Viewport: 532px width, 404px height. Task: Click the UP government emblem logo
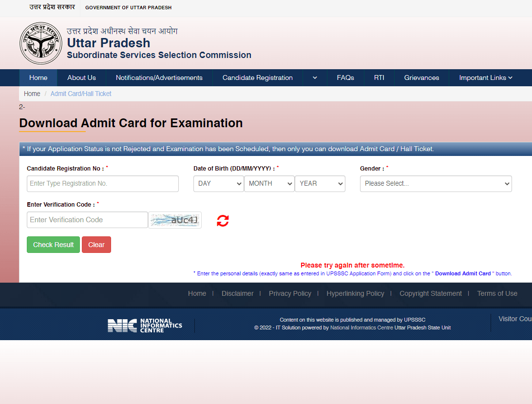click(x=41, y=43)
